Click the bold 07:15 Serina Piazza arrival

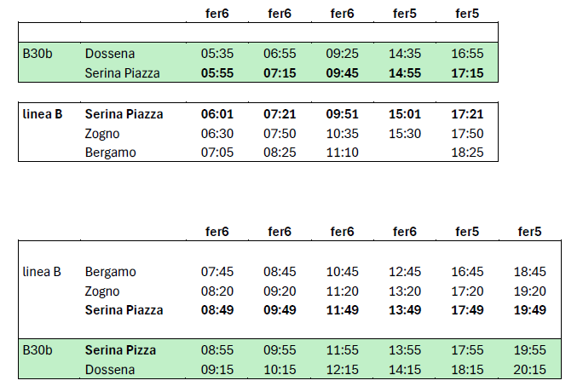point(280,73)
